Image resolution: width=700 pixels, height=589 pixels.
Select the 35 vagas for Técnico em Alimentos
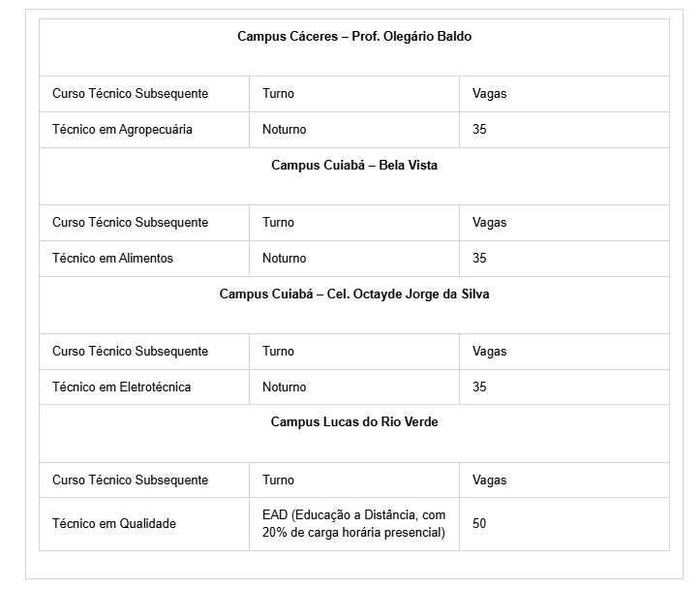(x=479, y=259)
